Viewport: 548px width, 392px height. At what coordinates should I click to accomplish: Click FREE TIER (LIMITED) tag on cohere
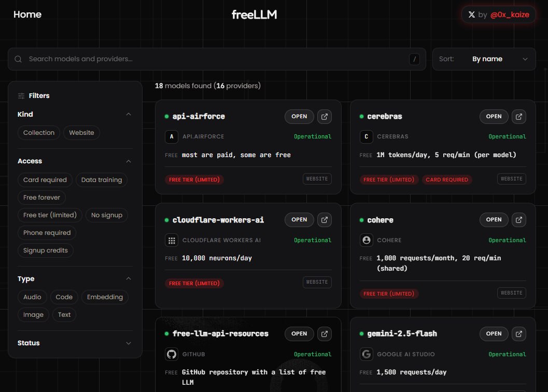tap(389, 293)
